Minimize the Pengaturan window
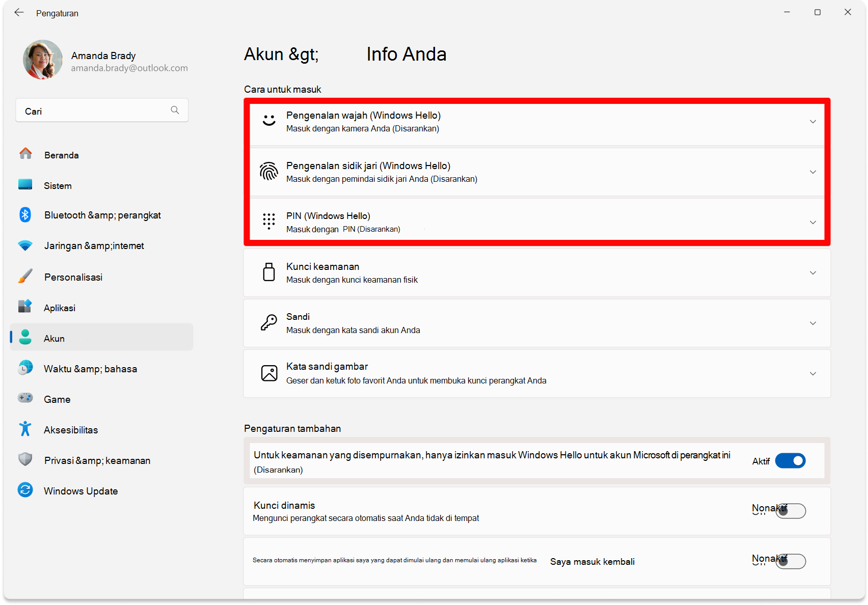 (787, 12)
